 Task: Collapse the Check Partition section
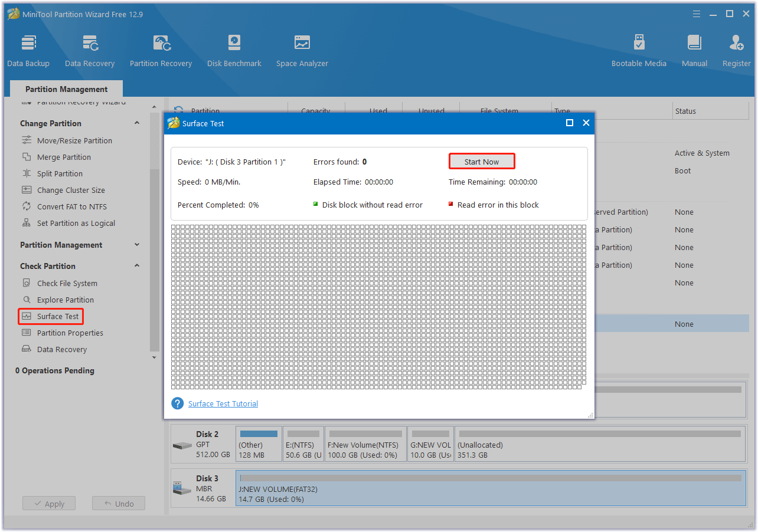(137, 265)
